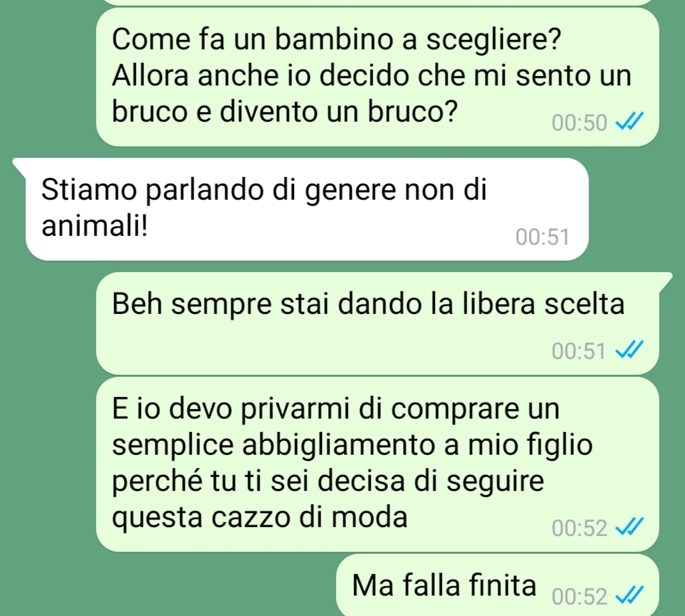Select the 'Beh sempre stai dando la libera scelta' bubble
Image resolution: width=685 pixels, height=616 pixels.
[378, 324]
